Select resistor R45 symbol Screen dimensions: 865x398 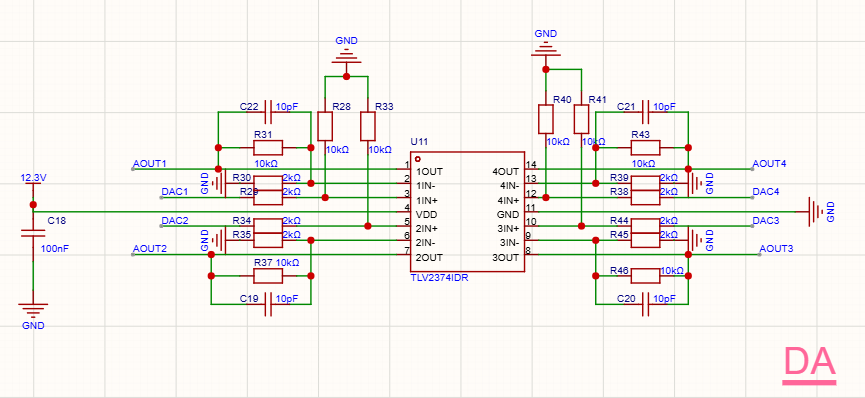pos(645,240)
